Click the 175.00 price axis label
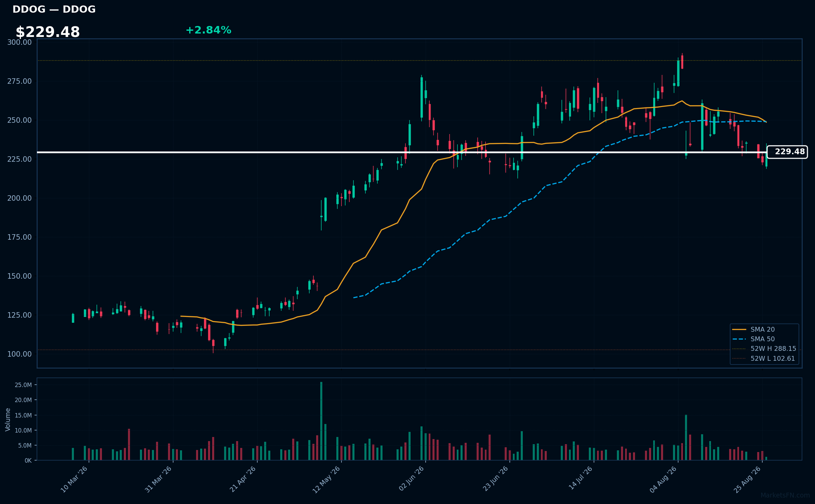The image size is (815, 504). (x=20, y=237)
